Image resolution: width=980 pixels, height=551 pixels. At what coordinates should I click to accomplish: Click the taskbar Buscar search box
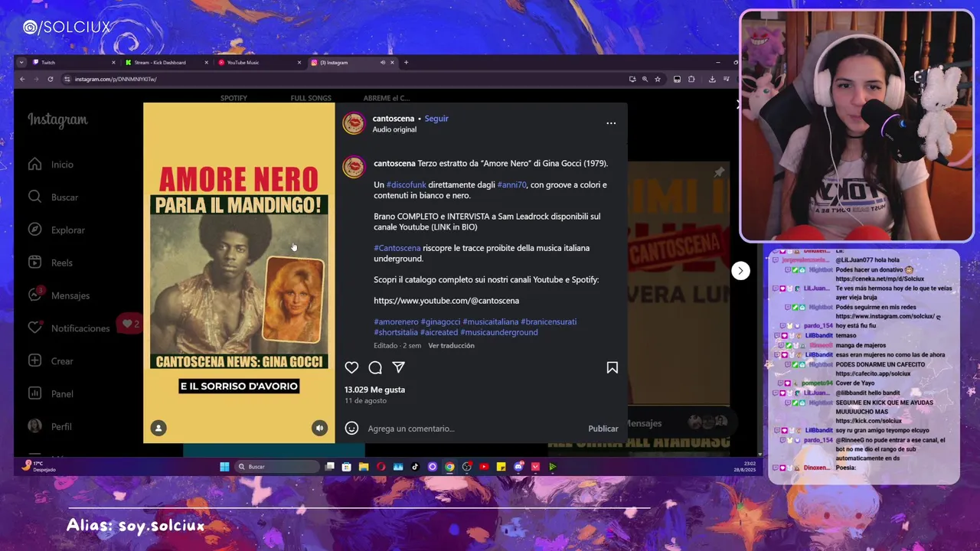tap(276, 467)
